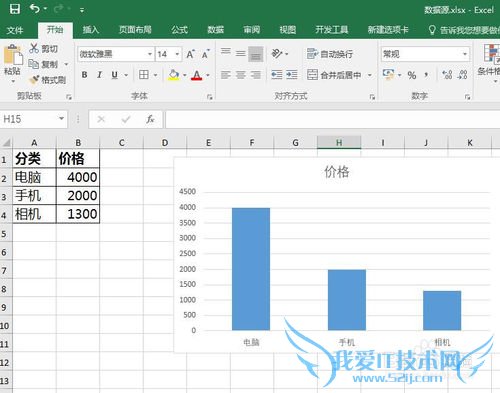Image resolution: width=500 pixels, height=393 pixels.
Task: Open the 文件 menu
Action: pyautogui.click(x=15, y=30)
